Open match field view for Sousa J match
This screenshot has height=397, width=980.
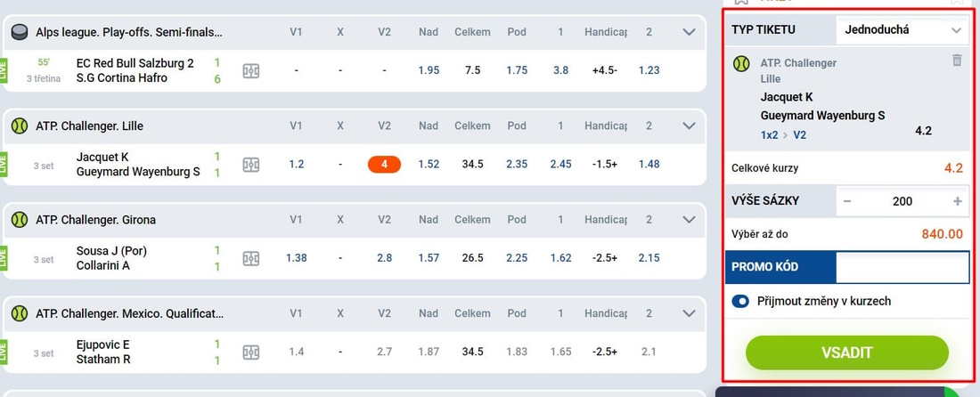251,258
